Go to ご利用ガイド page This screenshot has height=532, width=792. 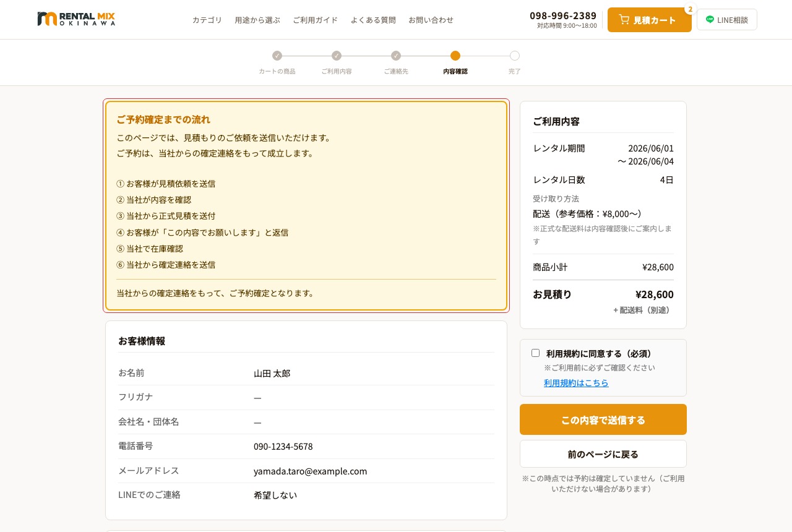[x=315, y=20]
